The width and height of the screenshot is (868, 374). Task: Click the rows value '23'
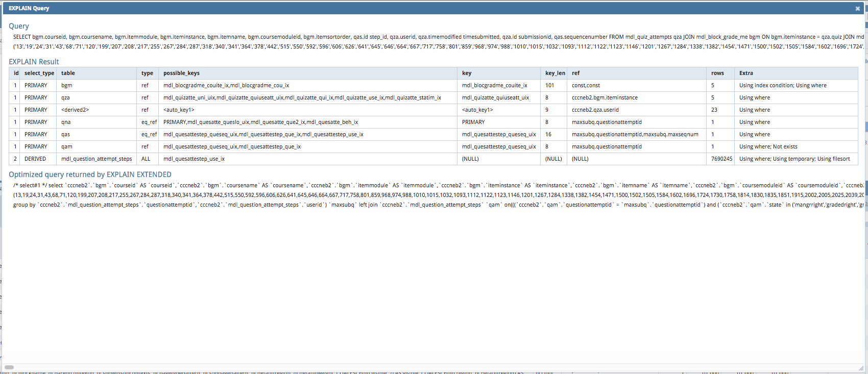pos(721,110)
